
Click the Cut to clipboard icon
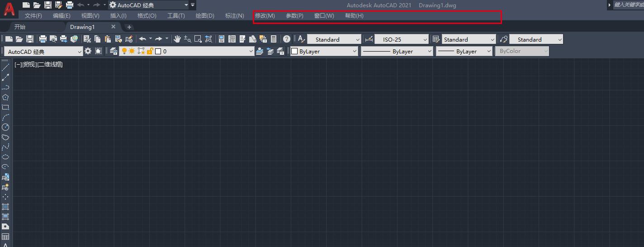87,39
